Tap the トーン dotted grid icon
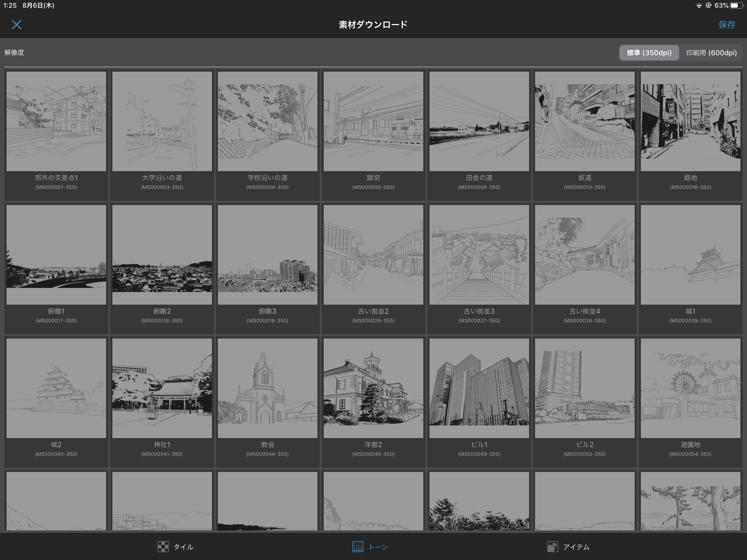 click(358, 547)
